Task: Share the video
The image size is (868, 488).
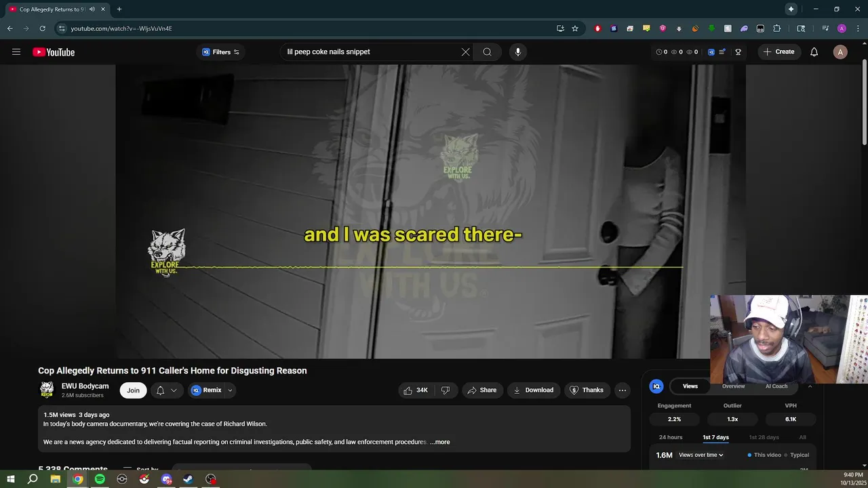Action: tap(482, 390)
